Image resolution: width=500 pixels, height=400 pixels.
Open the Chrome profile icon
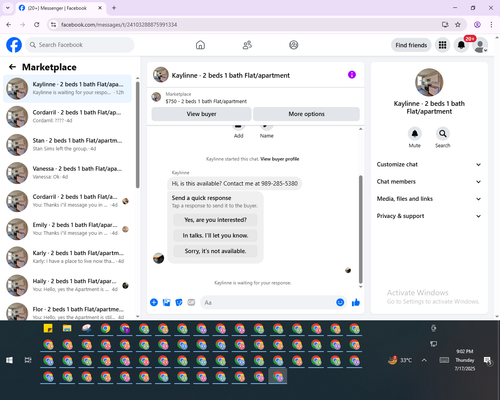pyautogui.click(x=477, y=25)
